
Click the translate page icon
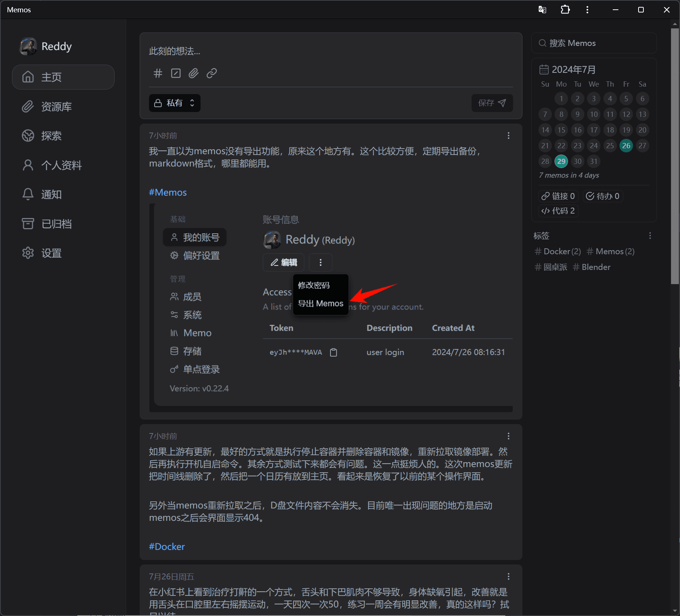point(542,10)
